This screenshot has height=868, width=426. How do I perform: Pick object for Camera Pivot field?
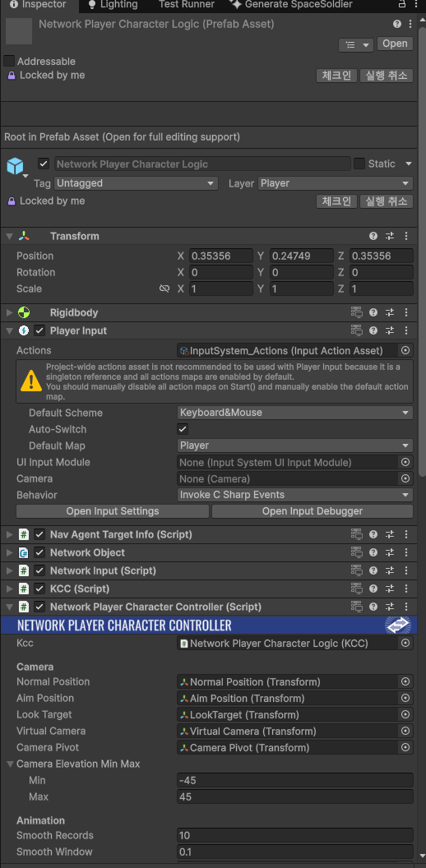[x=405, y=748]
